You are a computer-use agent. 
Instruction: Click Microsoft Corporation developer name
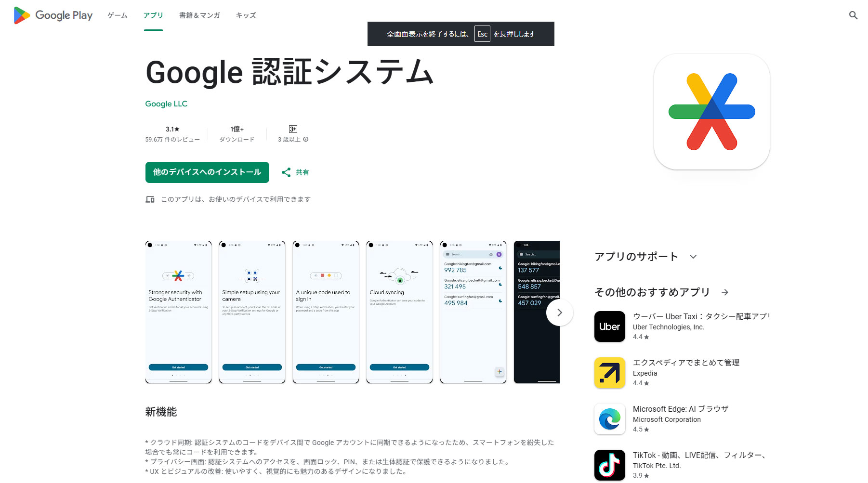[667, 419]
